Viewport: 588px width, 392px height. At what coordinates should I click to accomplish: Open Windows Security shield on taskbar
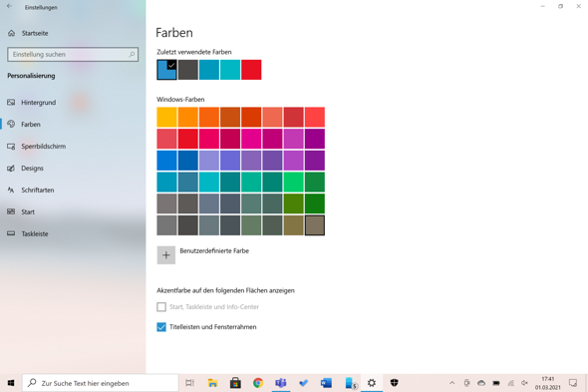394,383
